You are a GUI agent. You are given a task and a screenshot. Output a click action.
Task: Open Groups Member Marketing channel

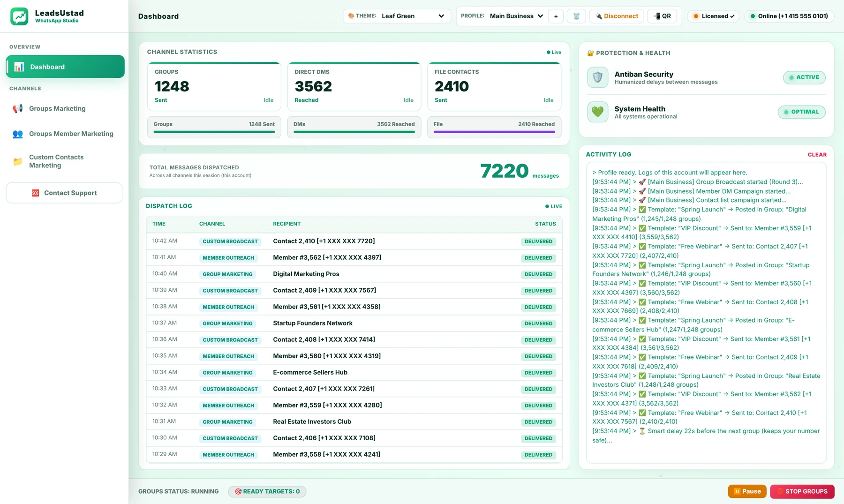65,134
